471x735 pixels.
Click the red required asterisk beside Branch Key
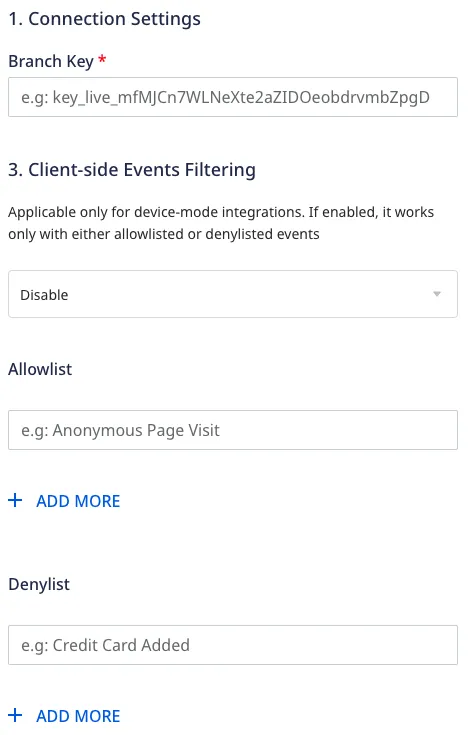point(102,60)
